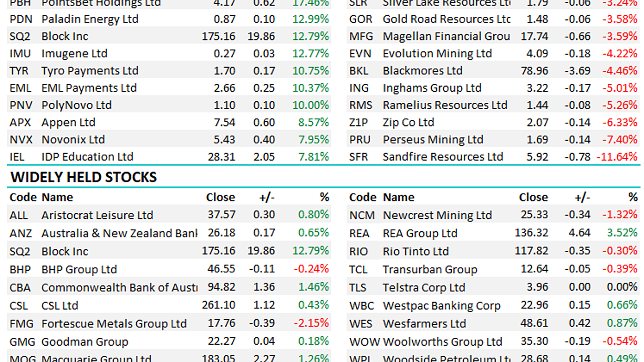Click the Ramelius Resources Ltd name
644x362 pixels.
pos(445,105)
